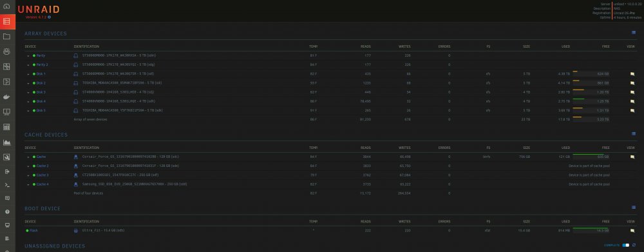
Task: Expand the Disk 4 row chevron
Action: pos(28,101)
